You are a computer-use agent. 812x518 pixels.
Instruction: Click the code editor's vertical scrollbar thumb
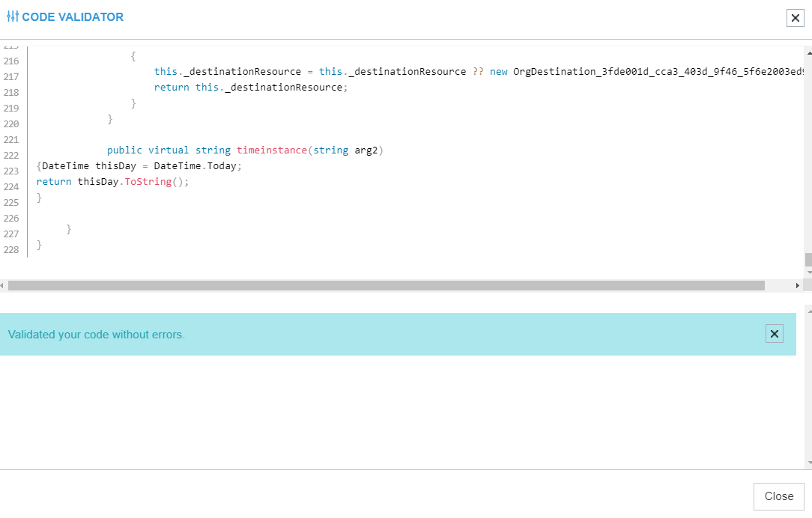point(808,259)
